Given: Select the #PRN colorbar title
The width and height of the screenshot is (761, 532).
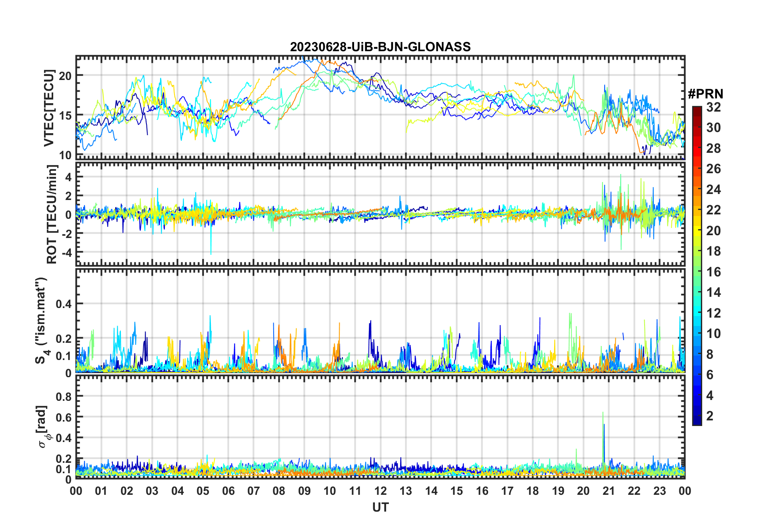Looking at the screenshot, I should coord(705,94).
